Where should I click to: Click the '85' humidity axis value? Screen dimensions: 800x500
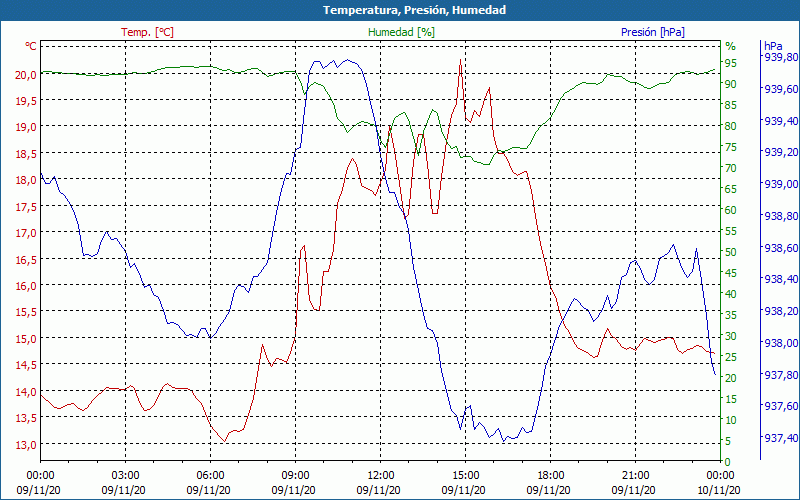click(731, 105)
